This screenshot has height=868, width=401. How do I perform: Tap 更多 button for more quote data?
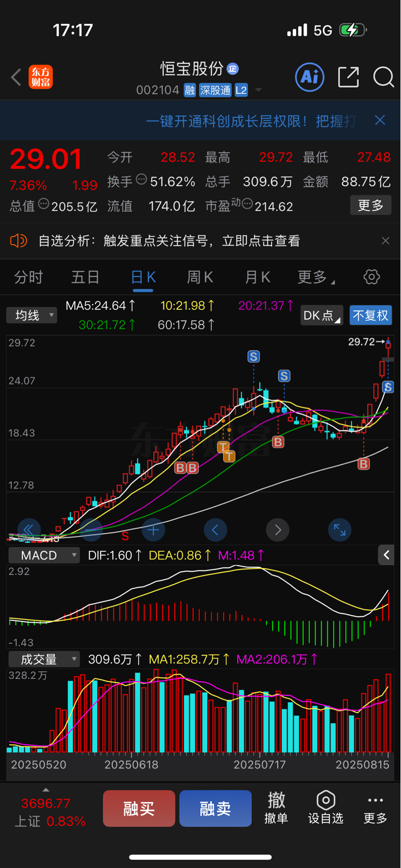click(x=371, y=205)
